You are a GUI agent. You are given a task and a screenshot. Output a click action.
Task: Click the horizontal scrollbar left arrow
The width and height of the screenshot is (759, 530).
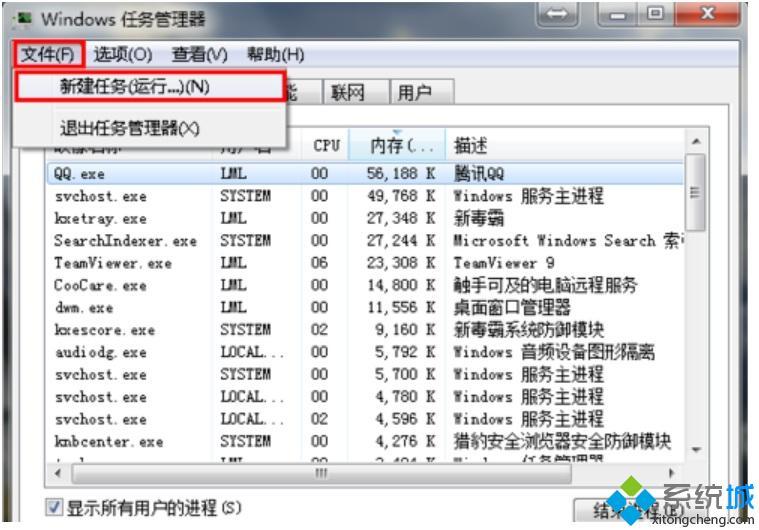click(x=58, y=472)
